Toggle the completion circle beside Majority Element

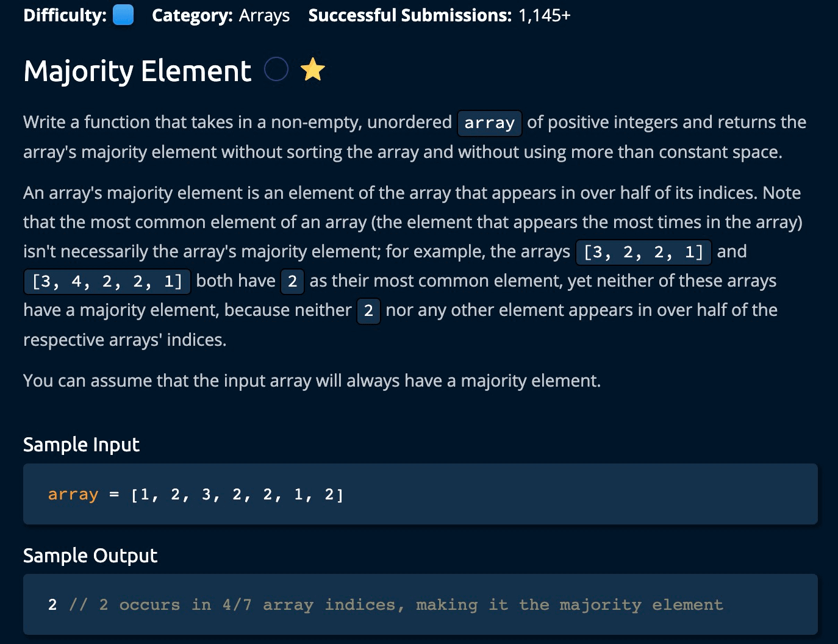(x=276, y=70)
